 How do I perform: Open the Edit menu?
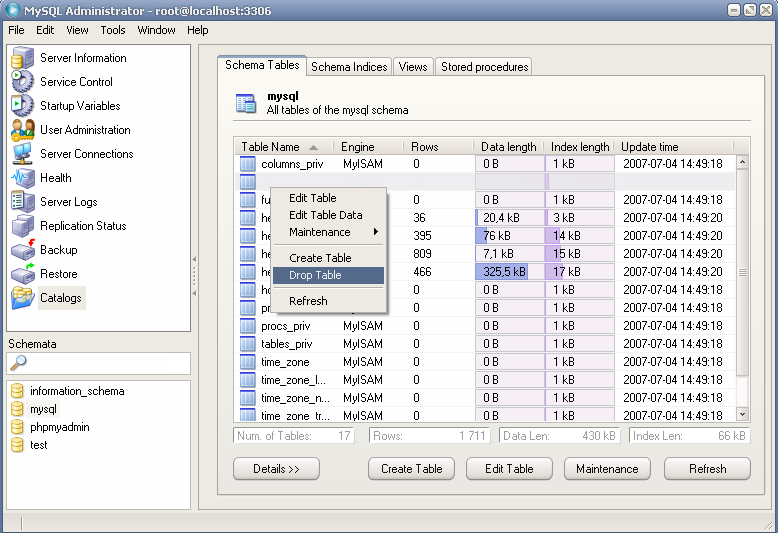click(45, 30)
